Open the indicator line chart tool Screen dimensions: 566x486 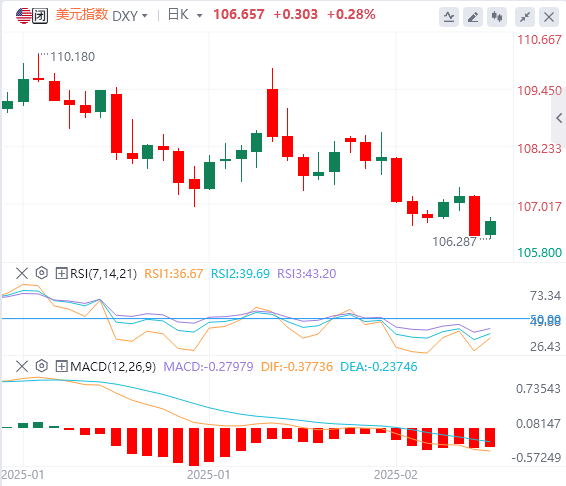click(x=449, y=17)
